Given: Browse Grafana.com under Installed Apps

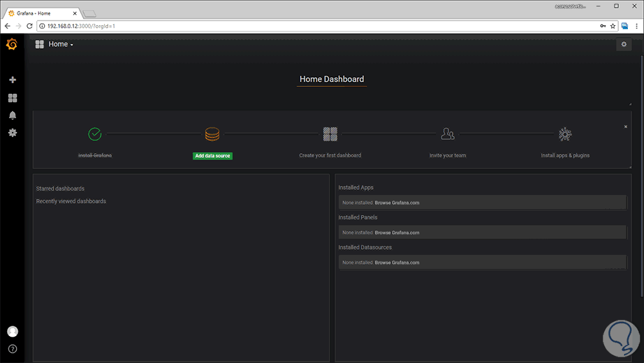Looking at the screenshot, I should click(397, 203).
